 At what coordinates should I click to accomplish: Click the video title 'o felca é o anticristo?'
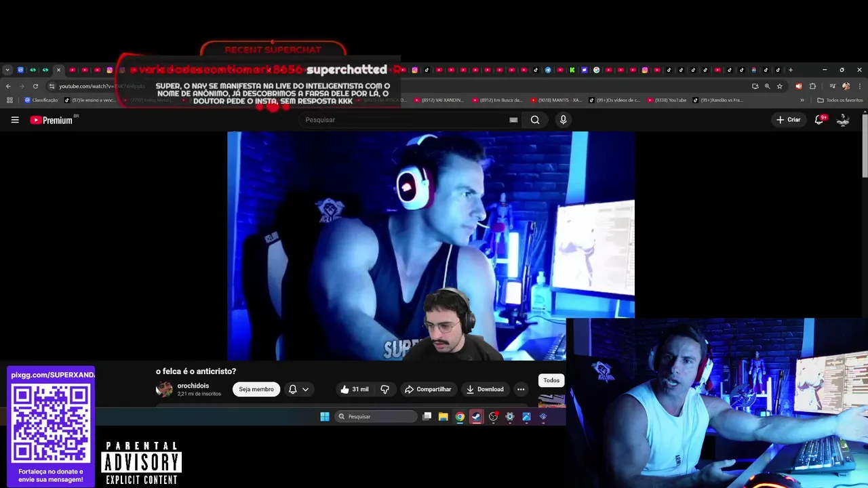pyautogui.click(x=196, y=371)
